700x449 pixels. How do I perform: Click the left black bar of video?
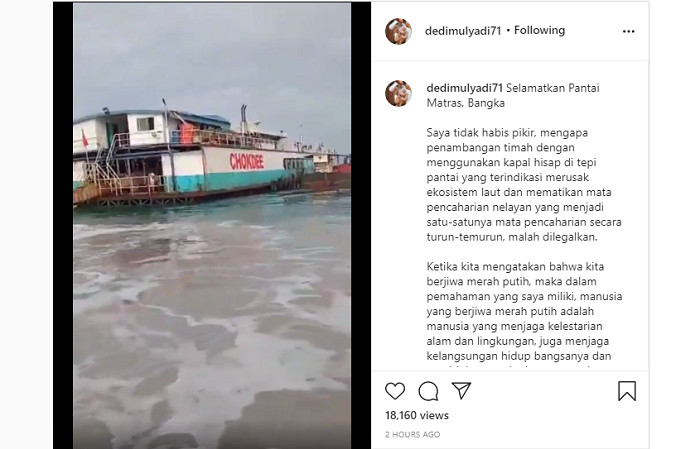[63, 225]
